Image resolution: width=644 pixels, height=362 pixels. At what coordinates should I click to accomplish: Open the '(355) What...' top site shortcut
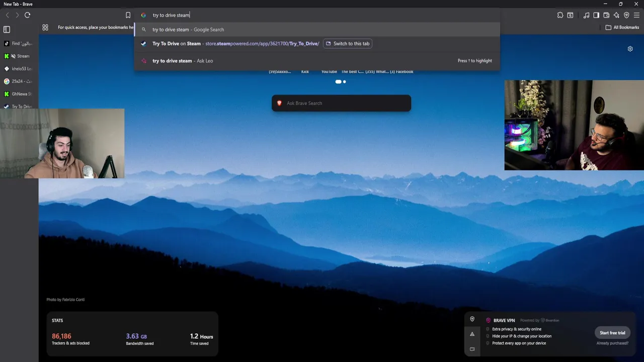coord(377,71)
